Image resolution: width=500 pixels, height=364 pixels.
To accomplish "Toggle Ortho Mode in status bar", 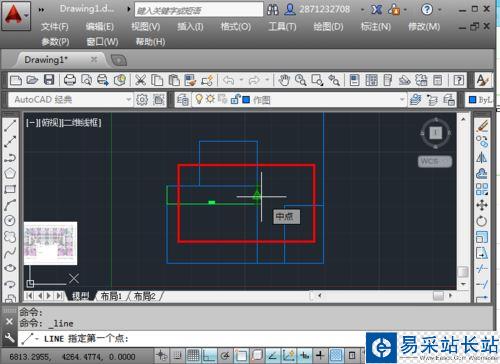I will coord(209,355).
